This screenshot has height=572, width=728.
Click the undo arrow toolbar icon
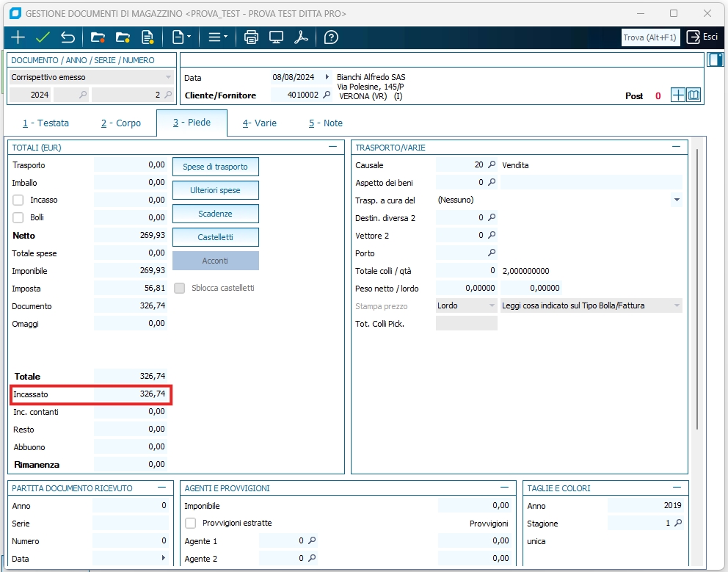(x=68, y=37)
